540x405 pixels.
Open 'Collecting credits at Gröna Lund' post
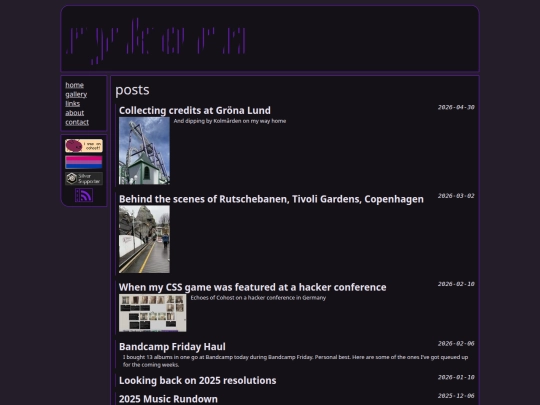[195, 111]
